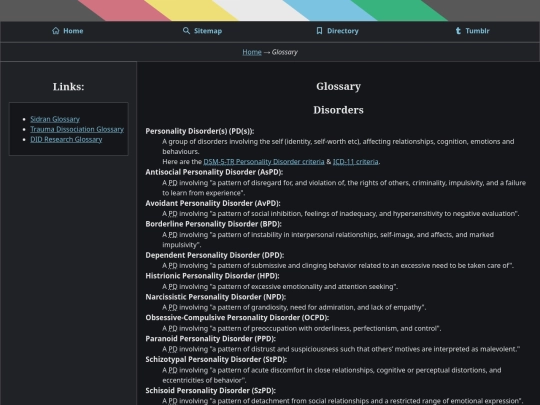540x405 pixels.
Task: Click the Narcissistic Personality Disorder (NPD) term
Action: [216, 297]
